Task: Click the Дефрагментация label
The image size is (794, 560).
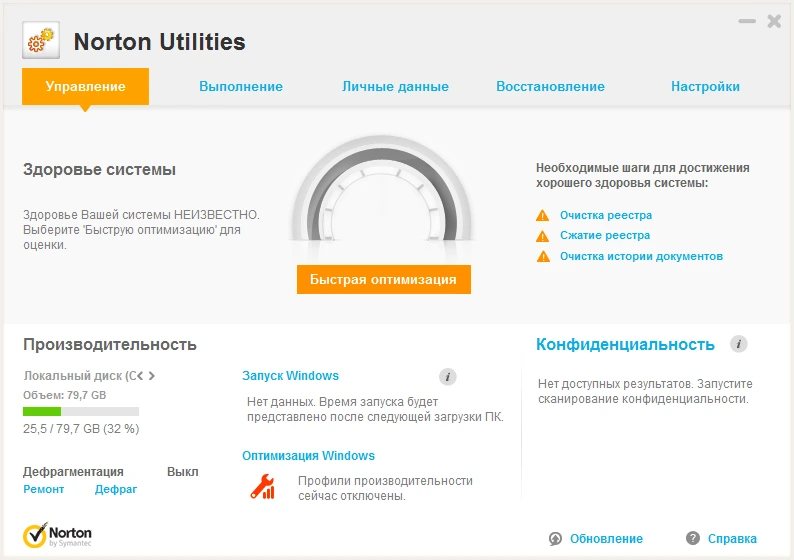Action: click(73, 472)
